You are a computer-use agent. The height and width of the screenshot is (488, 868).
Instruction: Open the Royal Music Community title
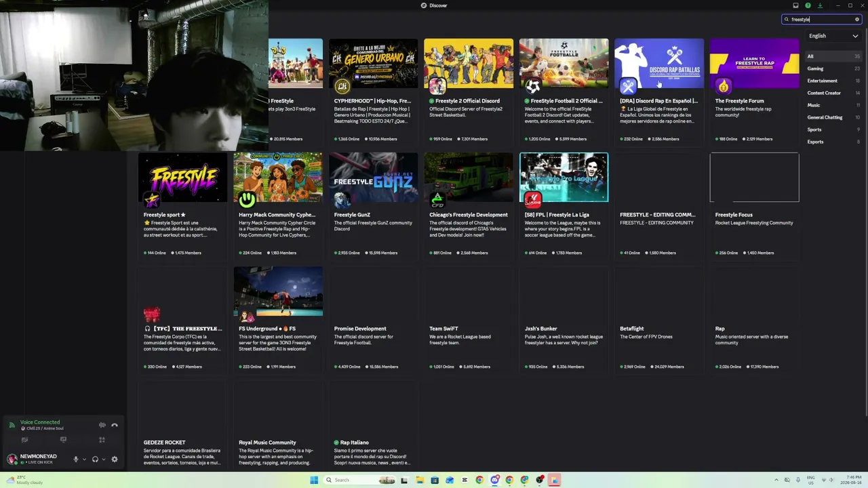click(267, 443)
